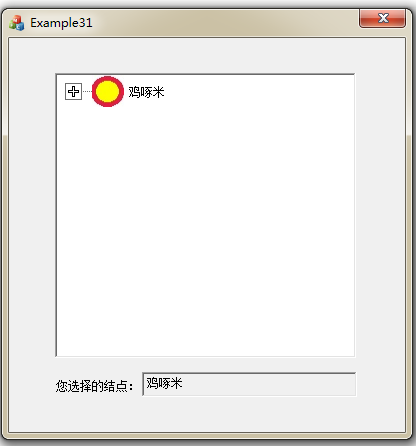
Task: Click the dotted connector line before the yellow icon
Action: [87, 91]
